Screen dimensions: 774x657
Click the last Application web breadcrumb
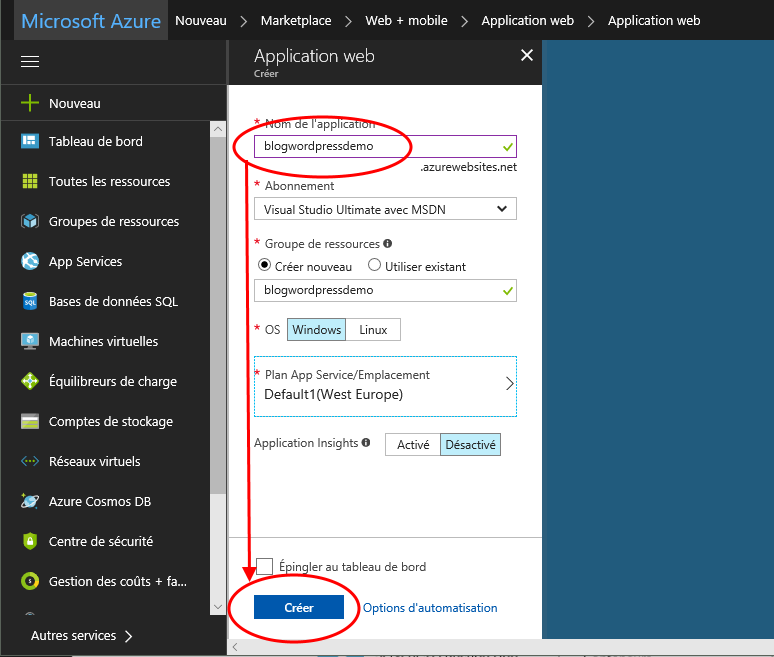tap(654, 21)
